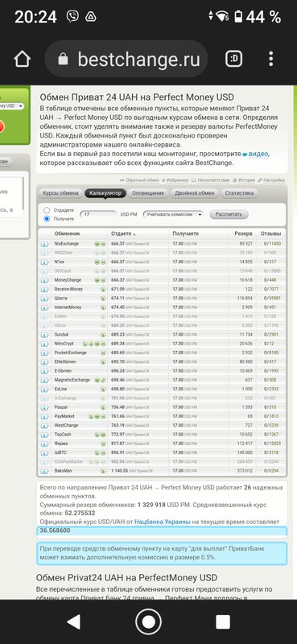The width and height of the screenshot is (297, 644).
Task: Click the info icon beside Шахта
Action: (x=44, y=298)
